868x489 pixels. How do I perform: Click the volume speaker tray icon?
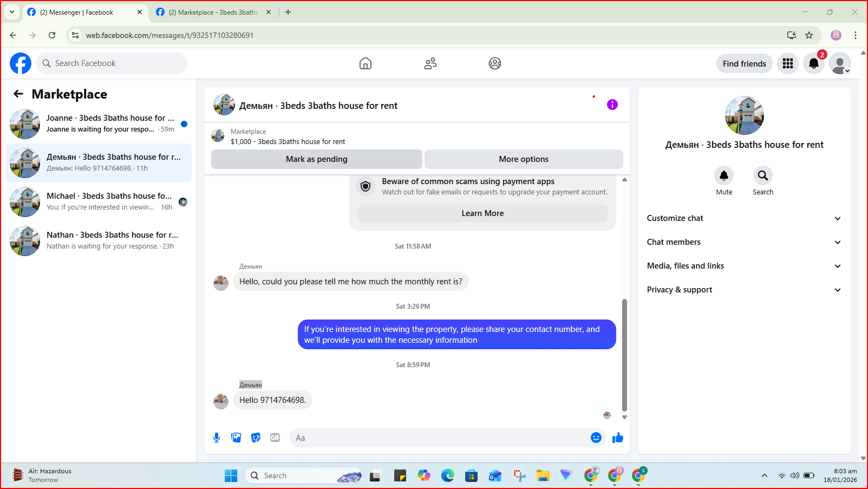click(795, 475)
